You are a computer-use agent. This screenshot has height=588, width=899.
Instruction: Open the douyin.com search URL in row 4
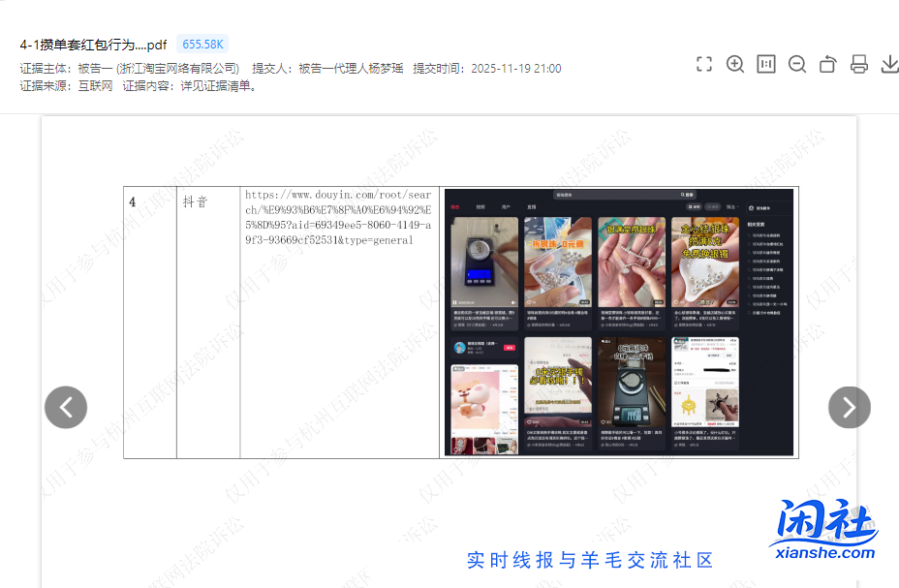[x=340, y=219]
